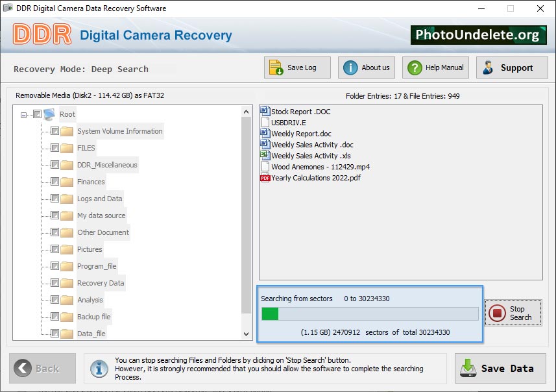This screenshot has width=556, height=392.
Task: Click the Save Log notepad icon
Action: tap(276, 67)
